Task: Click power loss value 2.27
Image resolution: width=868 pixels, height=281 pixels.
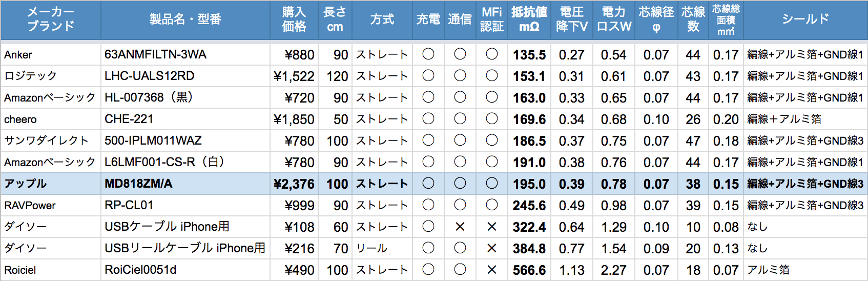Action: coord(613,270)
